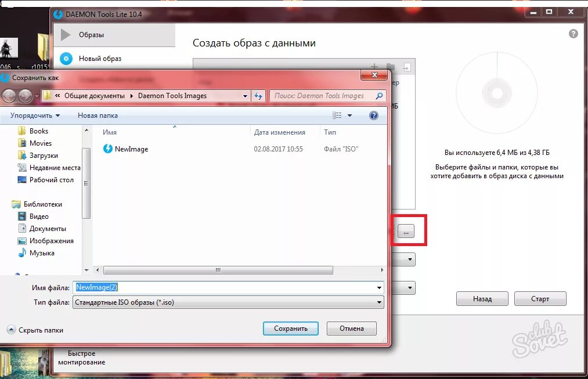
Task: Select Рабочий стол in navigation pane
Action: 45,180
